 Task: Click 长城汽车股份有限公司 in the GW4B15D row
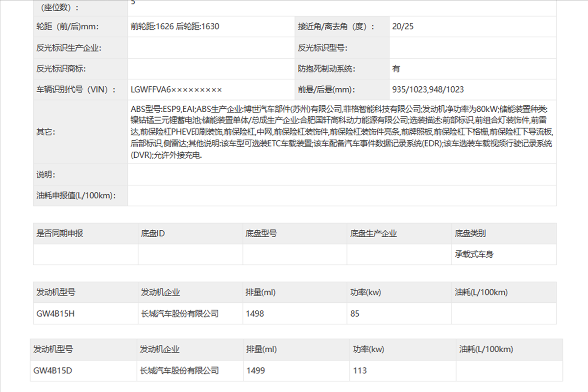(179, 370)
